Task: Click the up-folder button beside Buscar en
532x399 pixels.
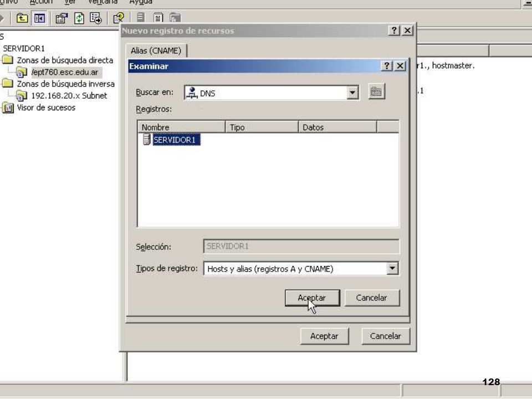Action: [376, 91]
